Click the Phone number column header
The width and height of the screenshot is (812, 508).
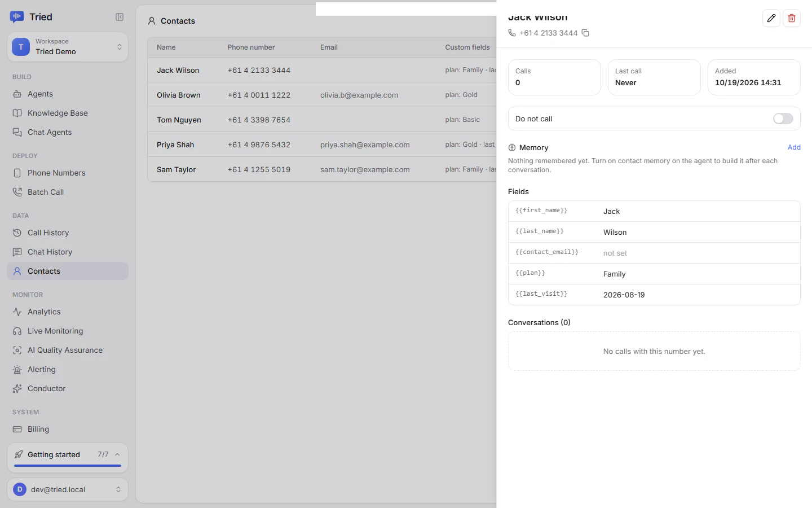(251, 47)
